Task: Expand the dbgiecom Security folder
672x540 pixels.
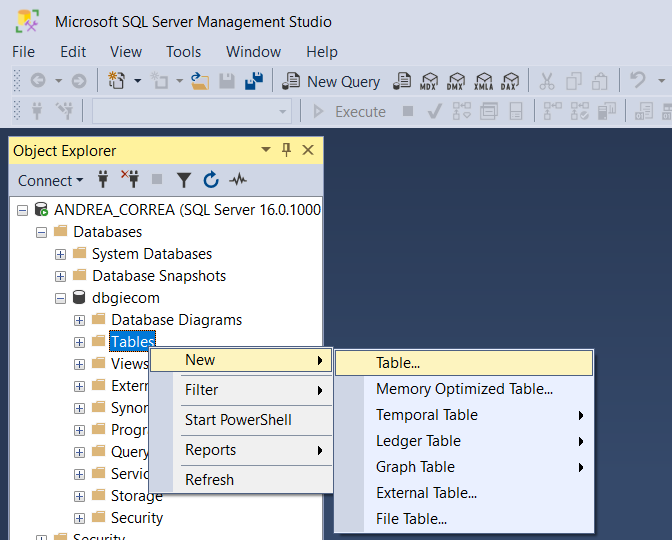Action: point(79,519)
